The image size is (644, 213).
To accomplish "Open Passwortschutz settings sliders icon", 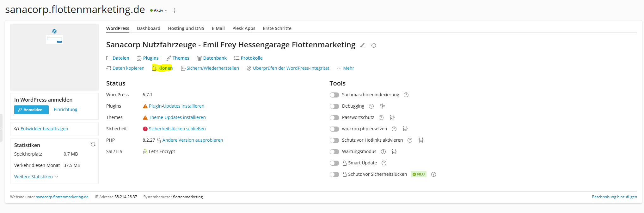I will 392,117.
